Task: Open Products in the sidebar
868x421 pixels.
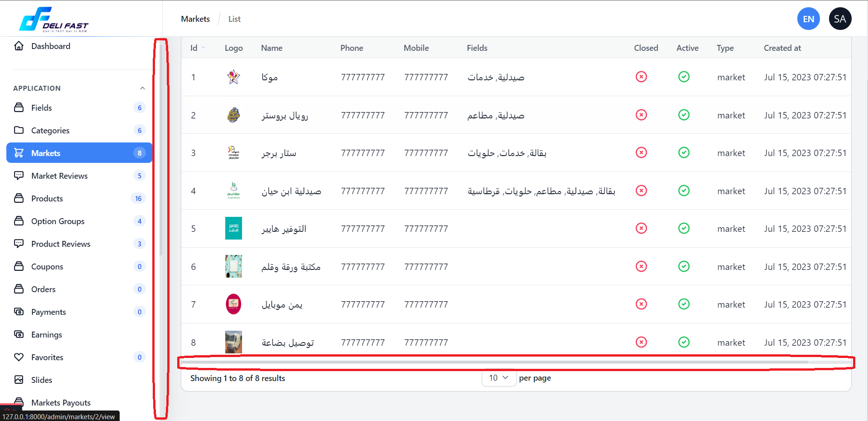Action: (47, 198)
